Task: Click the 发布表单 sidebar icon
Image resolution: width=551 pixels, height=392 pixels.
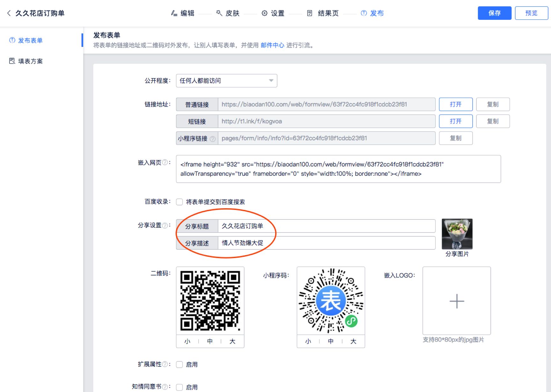Action: pyautogui.click(x=12, y=40)
